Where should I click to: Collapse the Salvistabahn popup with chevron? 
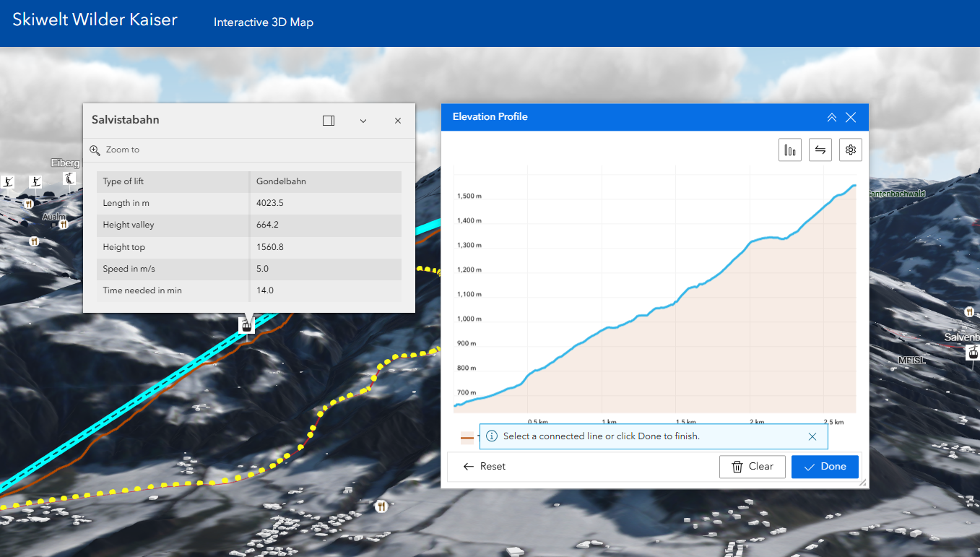tap(363, 121)
